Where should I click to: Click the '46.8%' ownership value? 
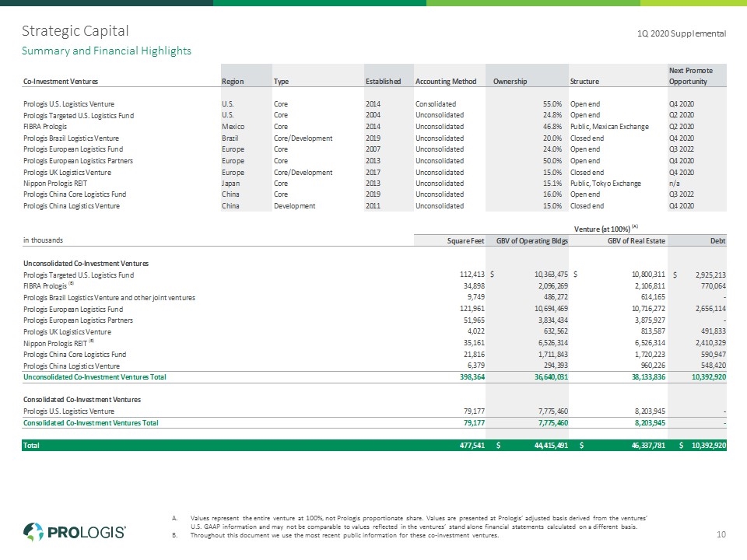pyautogui.click(x=552, y=127)
